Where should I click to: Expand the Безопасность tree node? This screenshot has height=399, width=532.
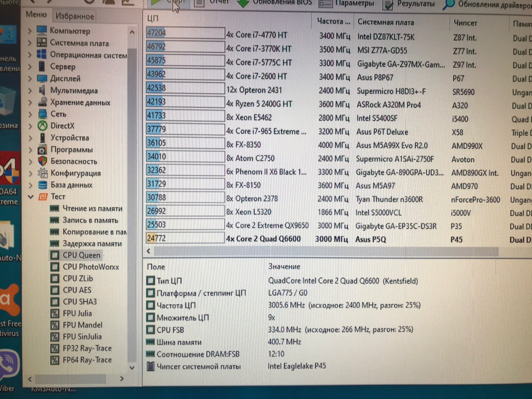click(x=30, y=161)
